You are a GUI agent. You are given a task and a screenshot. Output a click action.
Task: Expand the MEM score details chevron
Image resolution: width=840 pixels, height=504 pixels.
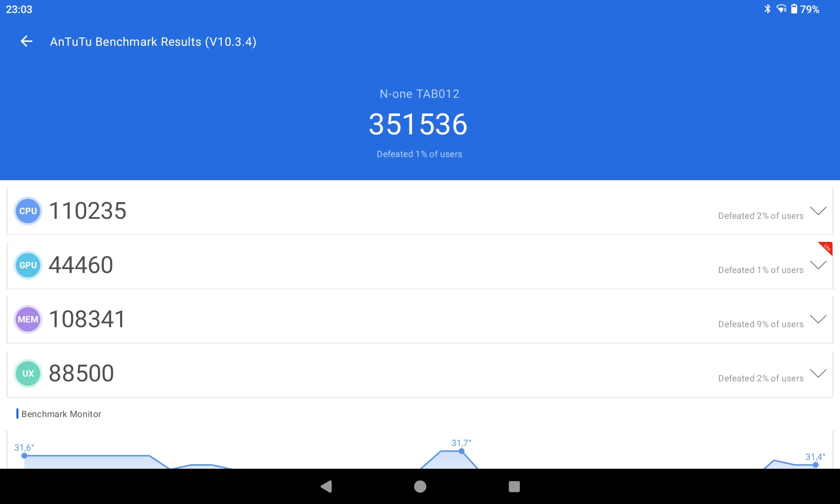[x=818, y=319]
